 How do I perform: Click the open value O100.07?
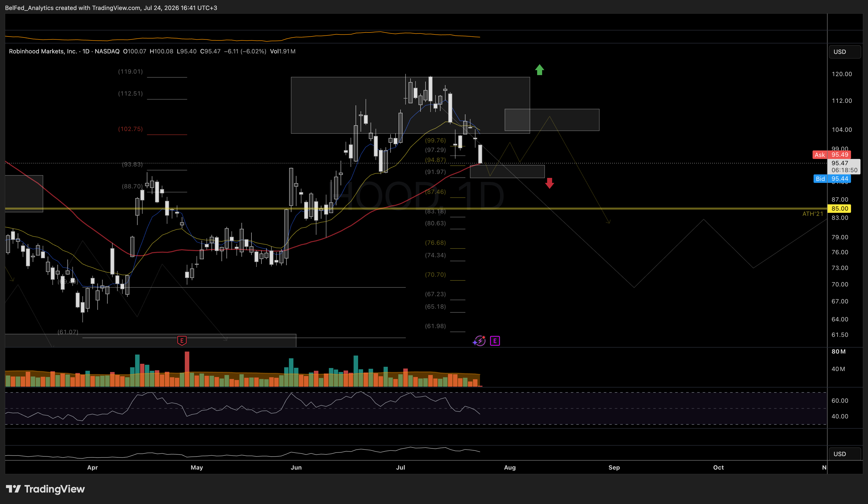(135, 51)
